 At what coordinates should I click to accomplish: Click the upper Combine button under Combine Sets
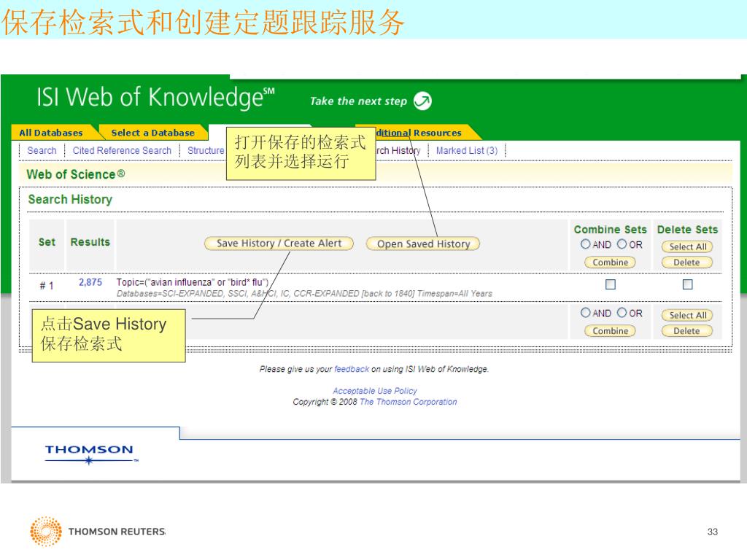pos(611,262)
